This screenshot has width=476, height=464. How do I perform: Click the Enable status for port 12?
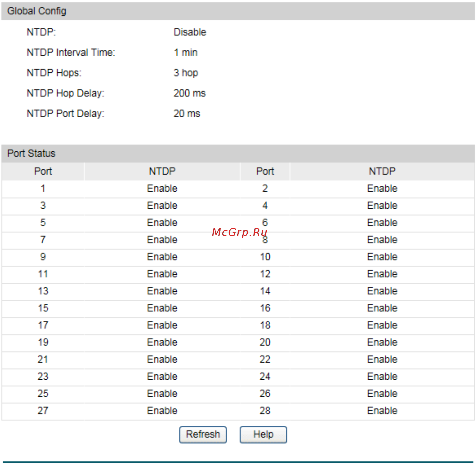(382, 274)
